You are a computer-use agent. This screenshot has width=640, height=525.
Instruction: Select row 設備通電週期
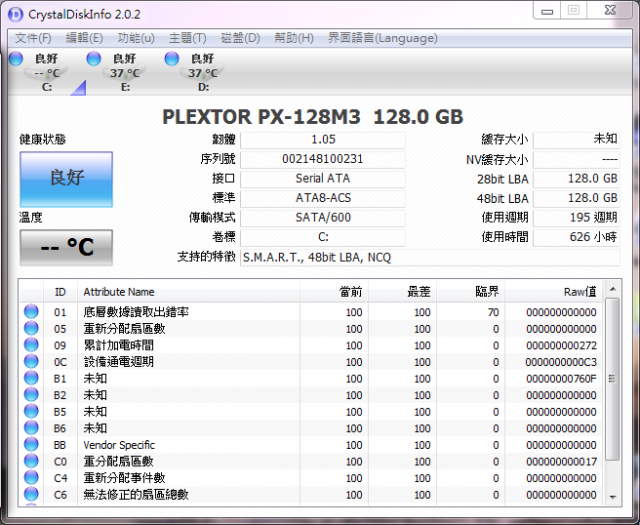(311, 362)
